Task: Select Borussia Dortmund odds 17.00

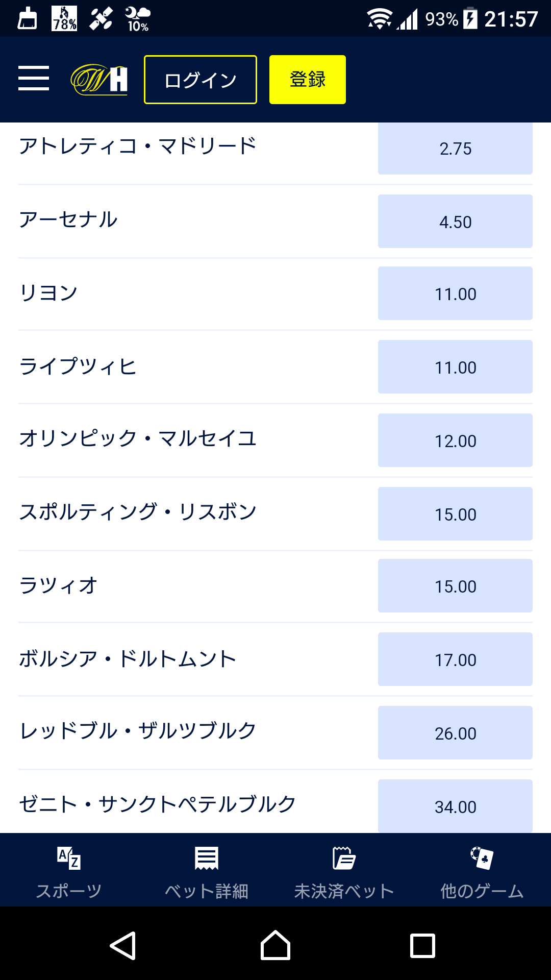Action: [455, 659]
